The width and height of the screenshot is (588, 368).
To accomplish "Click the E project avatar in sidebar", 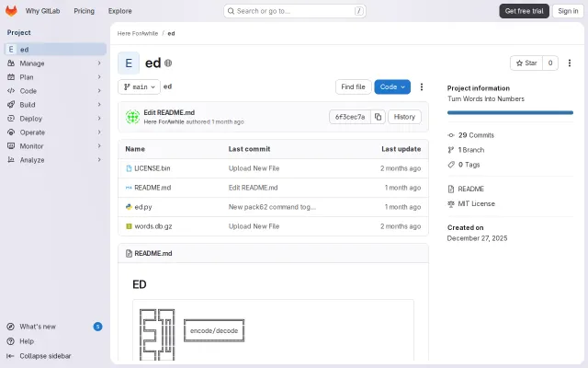I will pyautogui.click(x=11, y=49).
